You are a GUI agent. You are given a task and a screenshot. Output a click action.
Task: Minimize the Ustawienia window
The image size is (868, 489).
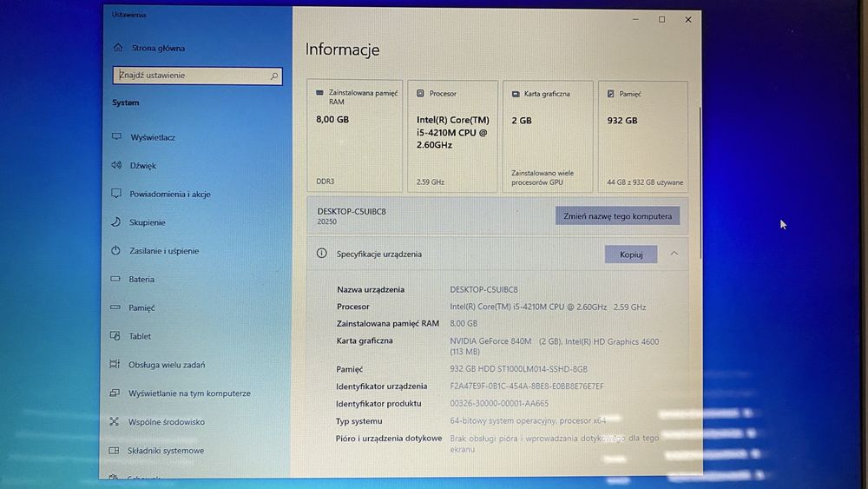(x=635, y=19)
